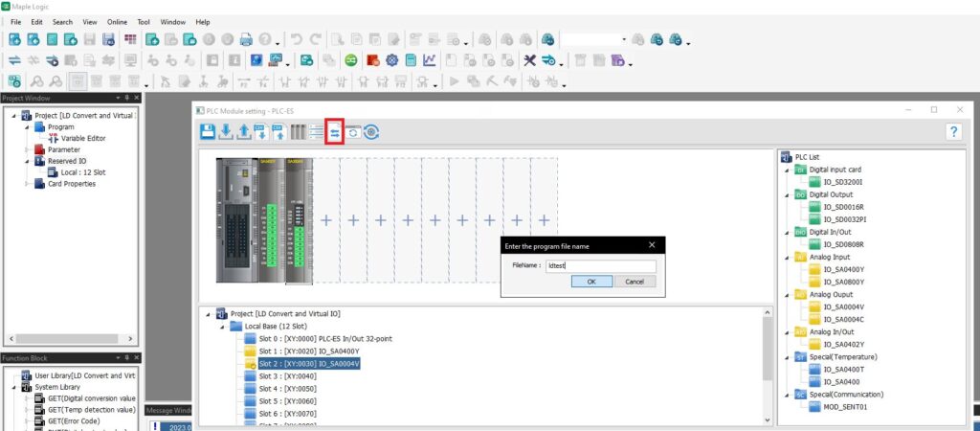Image resolution: width=980 pixels, height=431 pixels.
Task: Click the teal grid settings icon in third toolbar
Action: (x=14, y=81)
